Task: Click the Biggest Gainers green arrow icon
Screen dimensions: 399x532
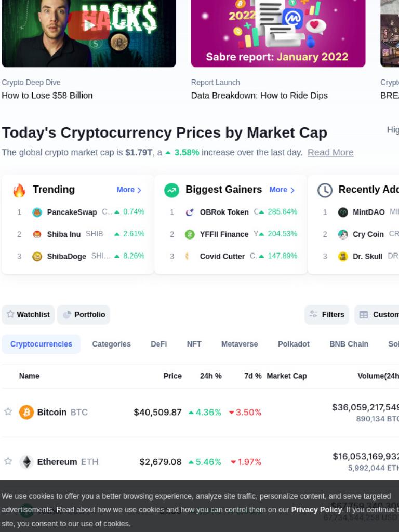Action: [171, 190]
